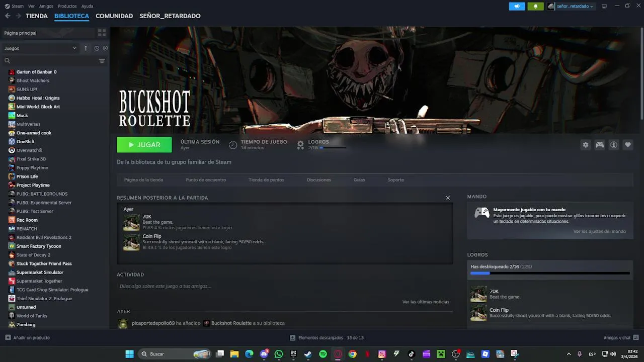Open the señor_retardado account dropdown

click(571, 6)
